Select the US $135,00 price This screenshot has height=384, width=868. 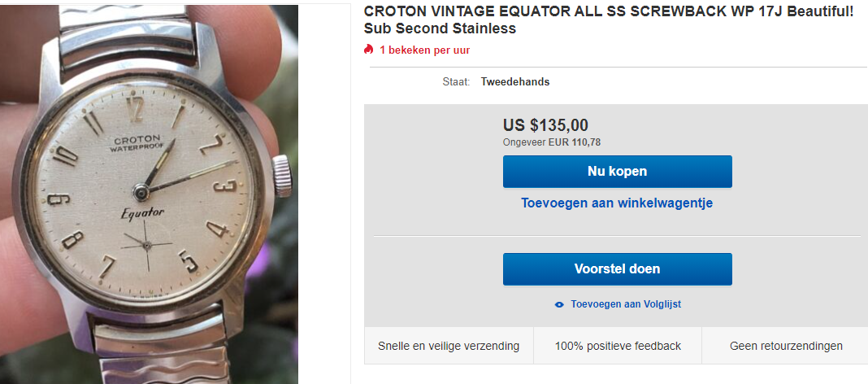click(545, 125)
